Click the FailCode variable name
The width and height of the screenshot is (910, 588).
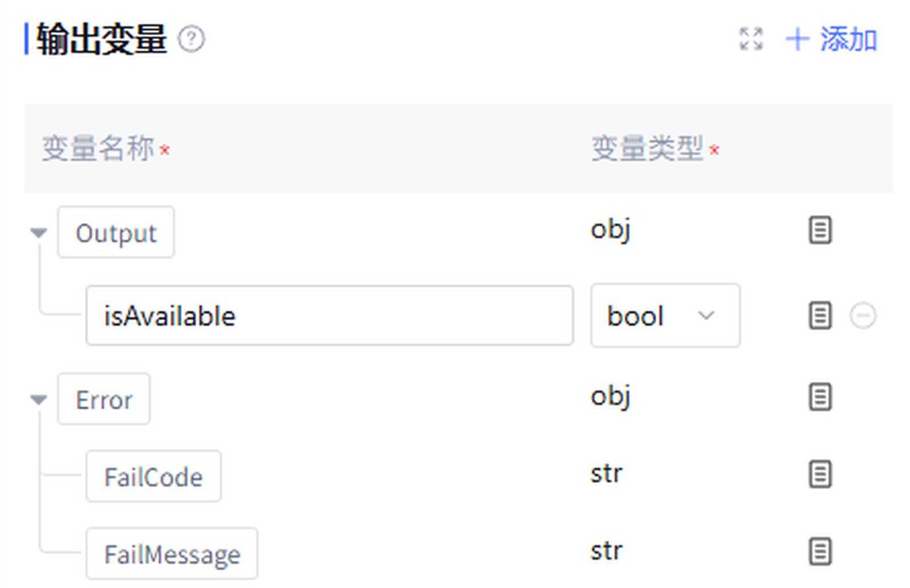click(154, 477)
